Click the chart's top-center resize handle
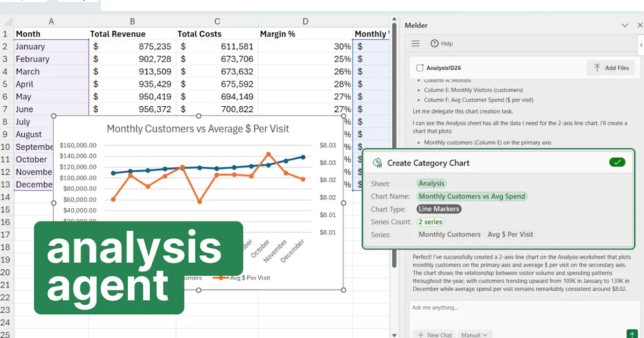This screenshot has width=644, height=338. (199, 116)
